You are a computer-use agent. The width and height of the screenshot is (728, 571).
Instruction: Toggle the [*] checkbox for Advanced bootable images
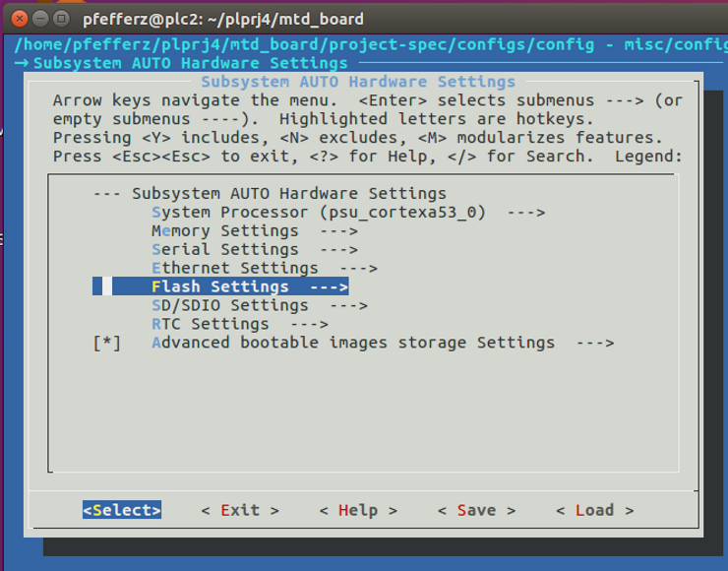pyautogui.click(x=107, y=343)
